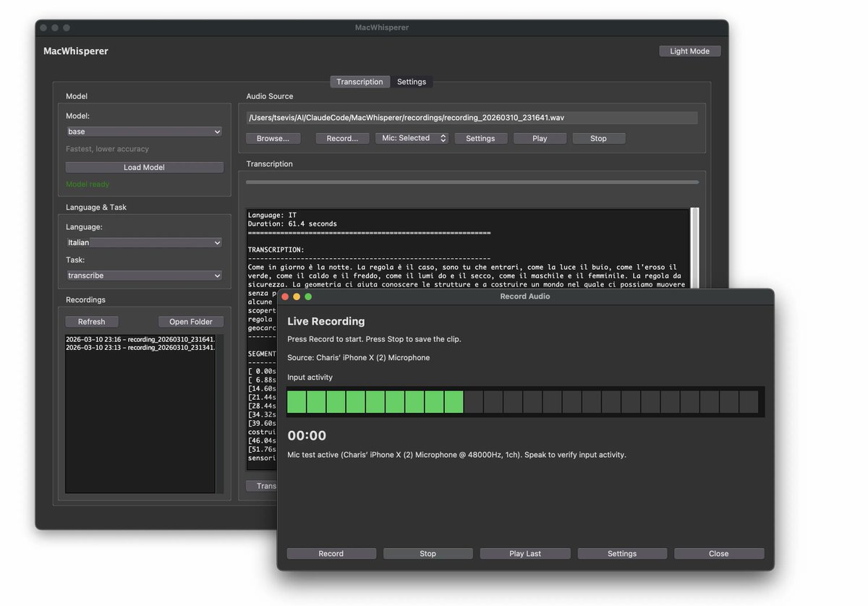The height and width of the screenshot is (606, 868).
Task: Select the 23:13 recording_20260310_231341 entry
Action: [x=140, y=348]
